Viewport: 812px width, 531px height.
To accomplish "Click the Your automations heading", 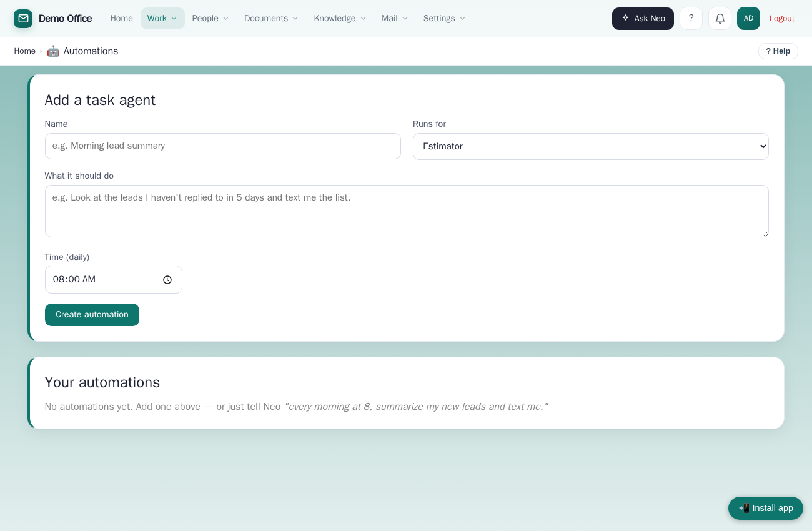I will point(102,382).
